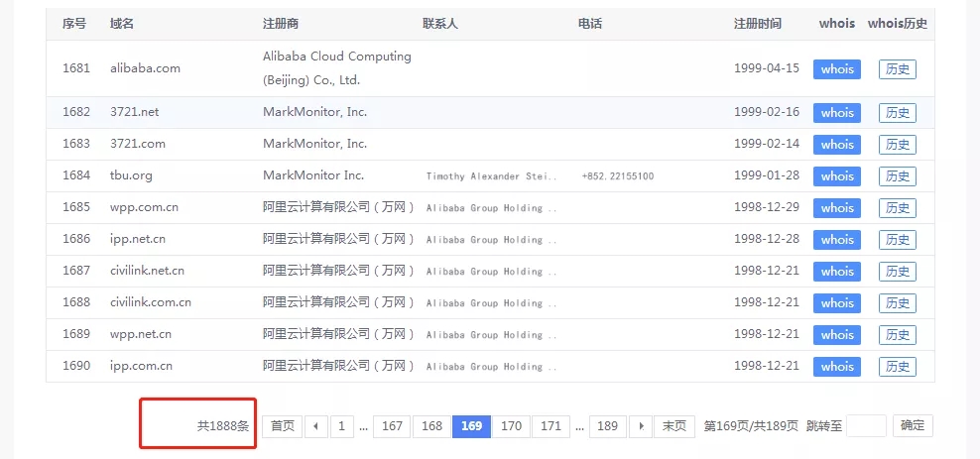Click registrar Alibaba Cloud Computing (Beijing)

[337, 68]
